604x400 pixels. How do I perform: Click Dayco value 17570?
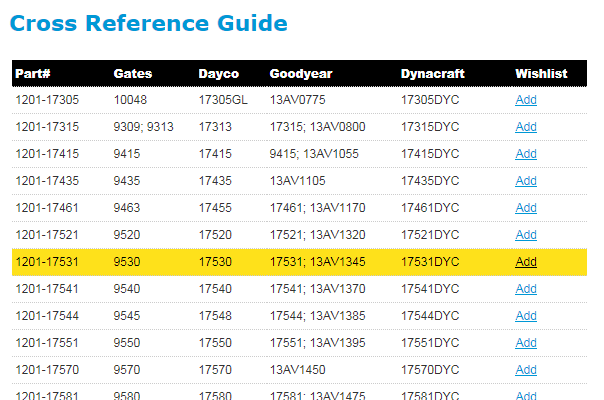point(215,370)
